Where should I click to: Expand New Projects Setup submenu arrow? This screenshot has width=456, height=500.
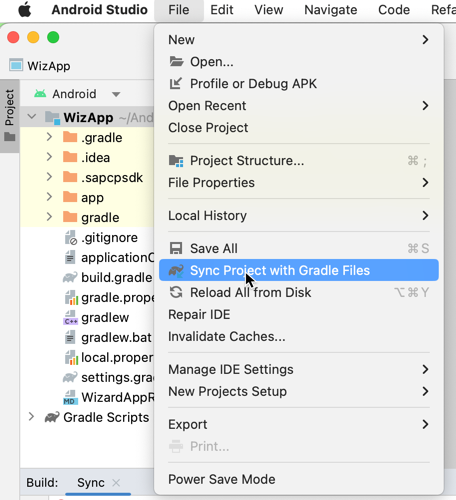[x=425, y=391]
